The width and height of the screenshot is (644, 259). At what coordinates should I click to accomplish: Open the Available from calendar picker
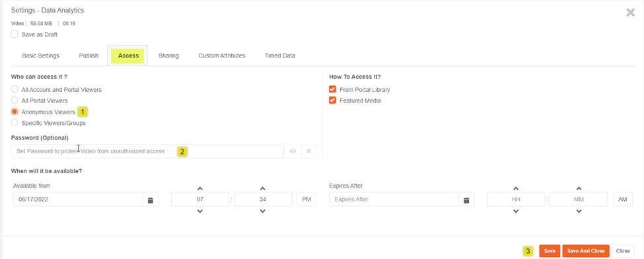[x=151, y=200]
